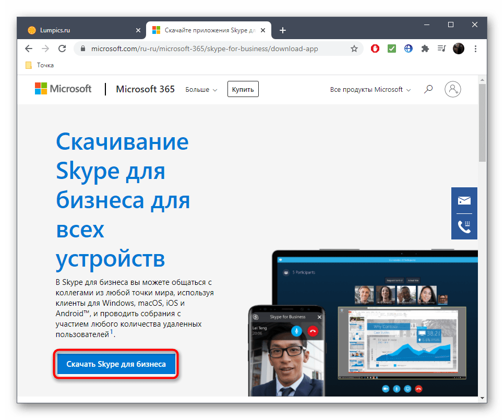The image size is (504, 420).
Task: Open the Chrome profile avatar
Action: pyautogui.click(x=459, y=49)
